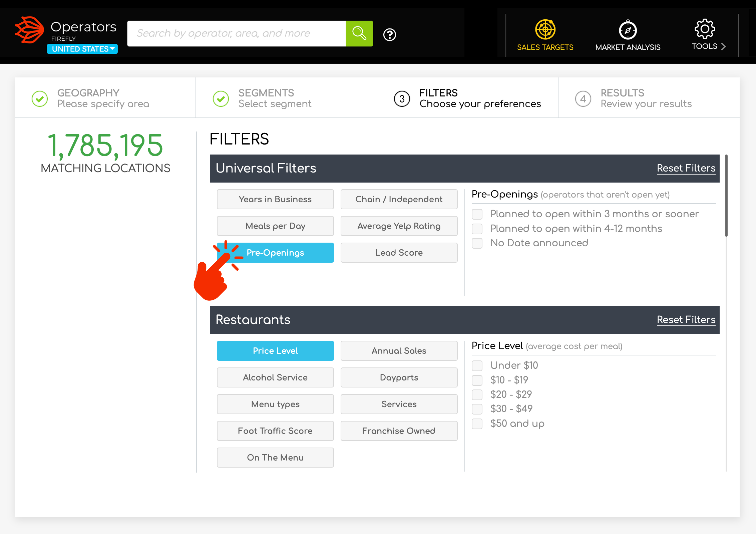This screenshot has width=756, height=534.
Task: Click the Sales Targets crosshair icon
Action: click(x=545, y=29)
